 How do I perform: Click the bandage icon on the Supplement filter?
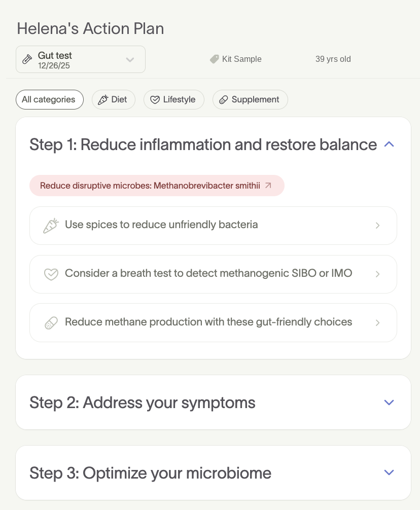click(x=224, y=99)
